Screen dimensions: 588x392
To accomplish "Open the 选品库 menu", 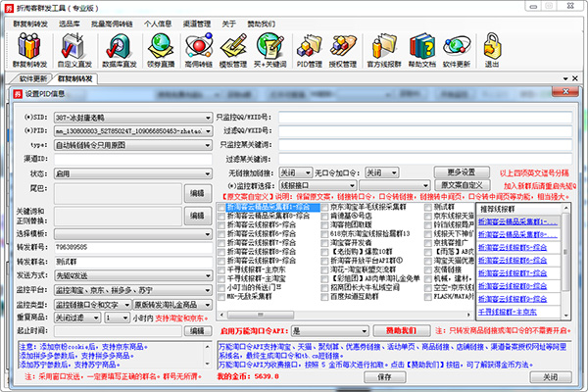I will point(70,20).
